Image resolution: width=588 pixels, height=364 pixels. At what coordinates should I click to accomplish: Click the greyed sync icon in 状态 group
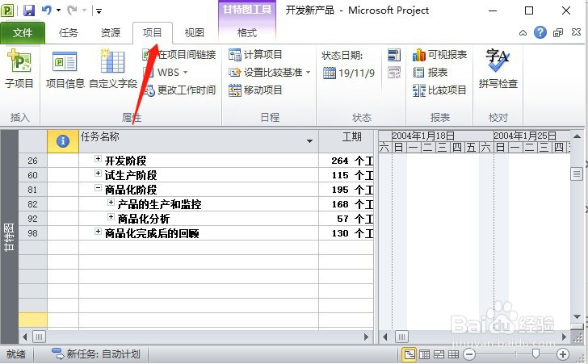click(394, 73)
